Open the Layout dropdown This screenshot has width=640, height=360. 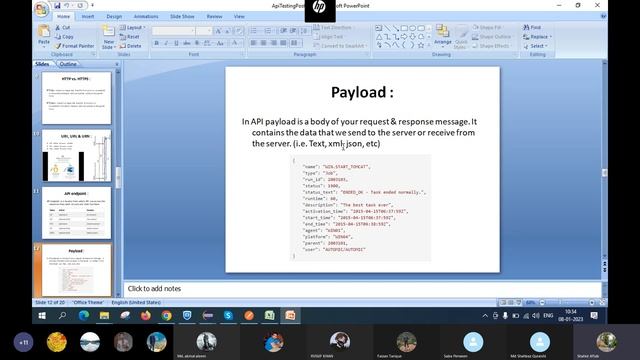(133, 27)
